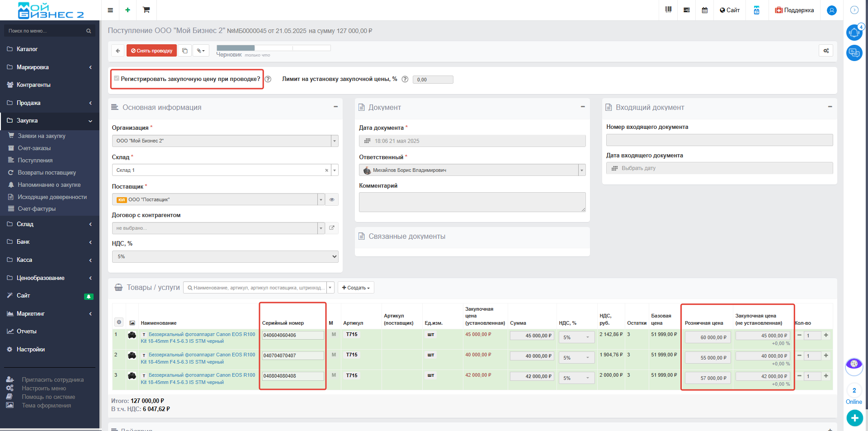
Task: Open the Склад dropdown arrow
Action: click(x=335, y=170)
